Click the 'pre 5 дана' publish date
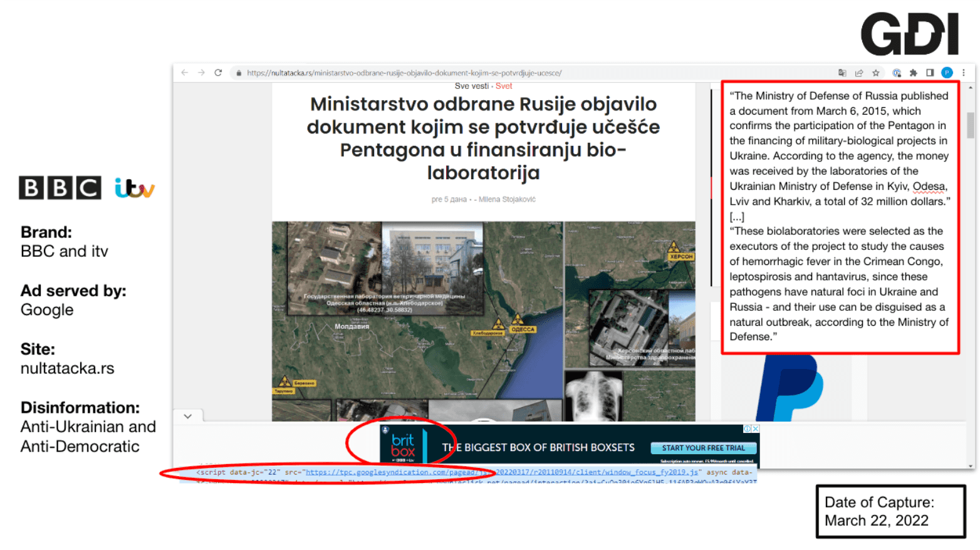Image resolution: width=980 pixels, height=550 pixels. pyautogui.click(x=449, y=199)
